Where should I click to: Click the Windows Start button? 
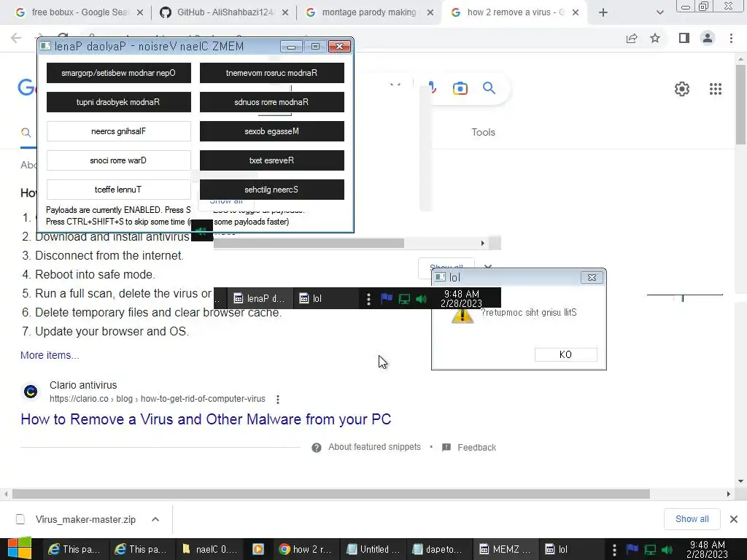click(x=19, y=548)
